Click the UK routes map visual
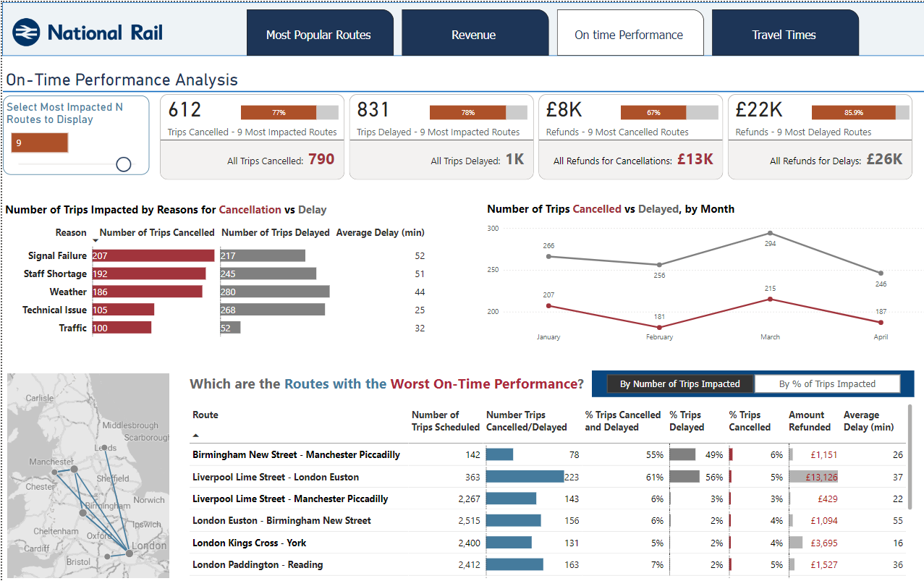This screenshot has height=581, width=924. click(88, 476)
